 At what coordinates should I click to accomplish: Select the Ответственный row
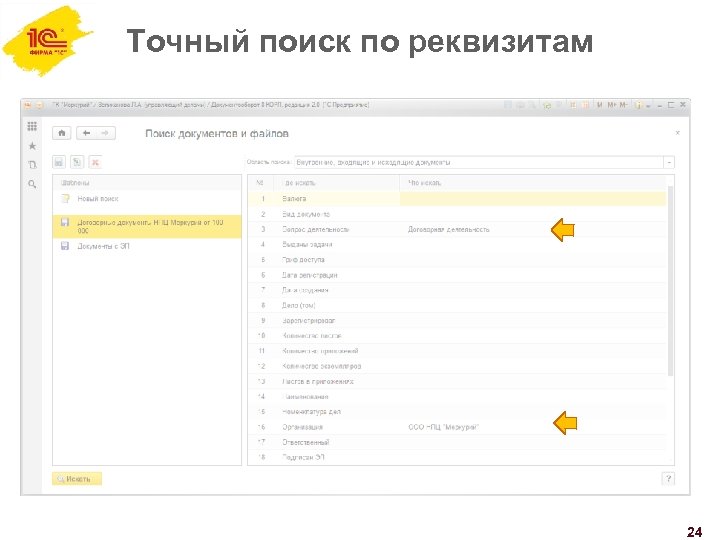pyautogui.click(x=457, y=442)
